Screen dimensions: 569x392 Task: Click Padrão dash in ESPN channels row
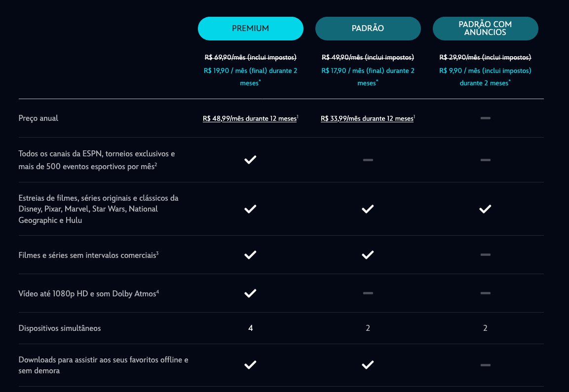click(368, 160)
